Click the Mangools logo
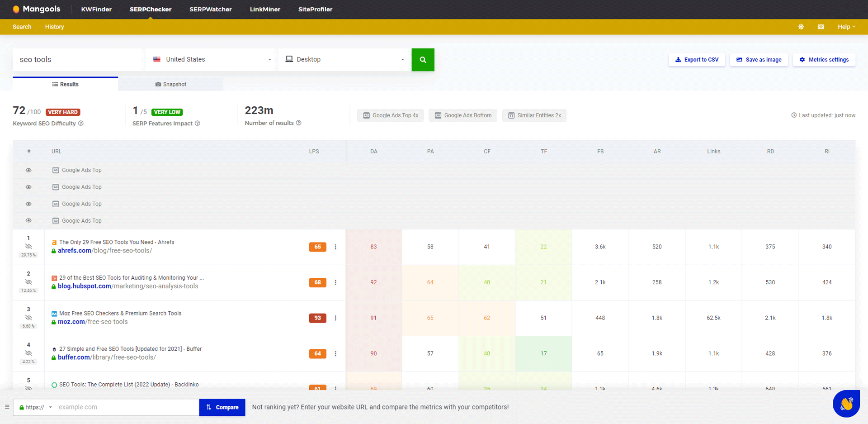Image resolution: width=868 pixels, height=424 pixels. 36,9
